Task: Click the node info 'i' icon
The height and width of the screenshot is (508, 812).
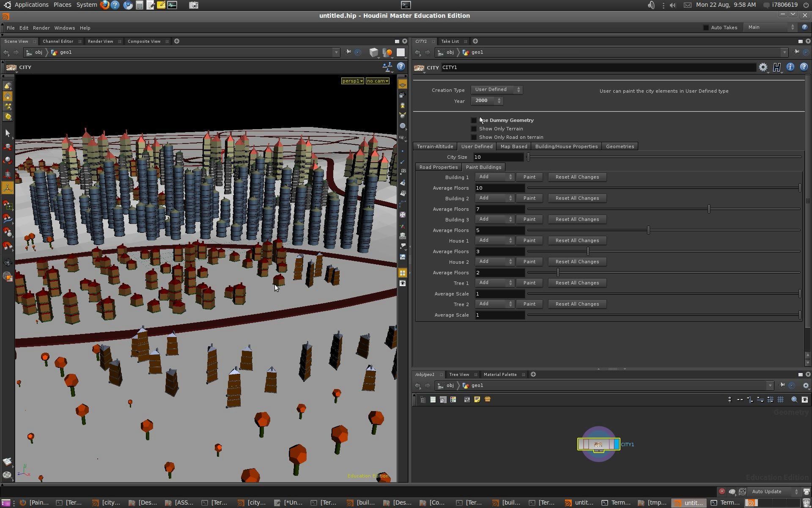Action: tap(790, 67)
